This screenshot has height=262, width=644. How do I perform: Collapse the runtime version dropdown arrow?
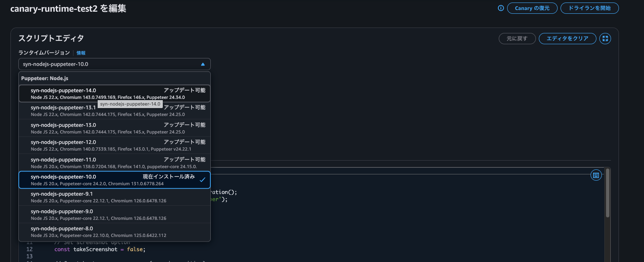(203, 64)
